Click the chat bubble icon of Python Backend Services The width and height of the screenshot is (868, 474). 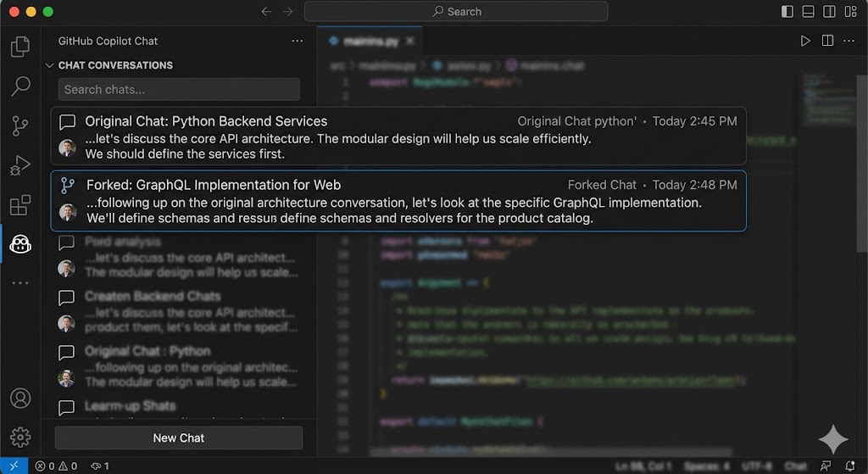67,122
